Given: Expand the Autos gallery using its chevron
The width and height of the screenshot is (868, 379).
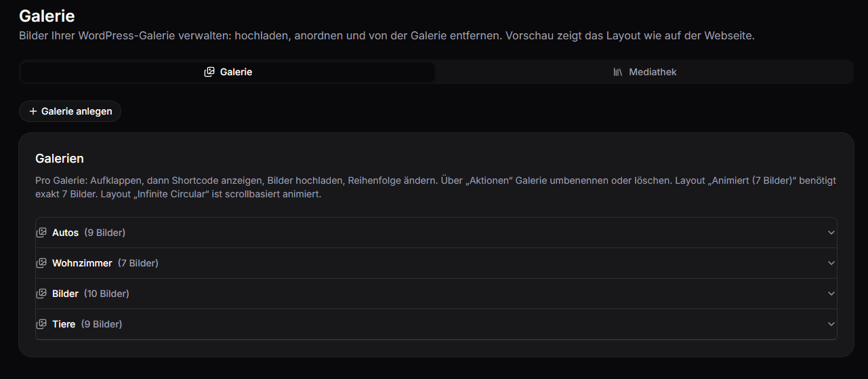Looking at the screenshot, I should coord(831,233).
